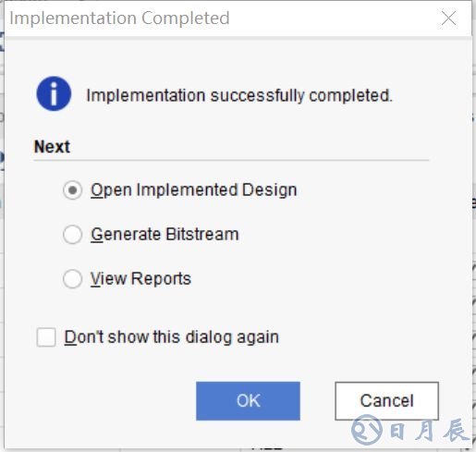Pick the View Reports radio button
The height and width of the screenshot is (452, 476).
click(72, 279)
